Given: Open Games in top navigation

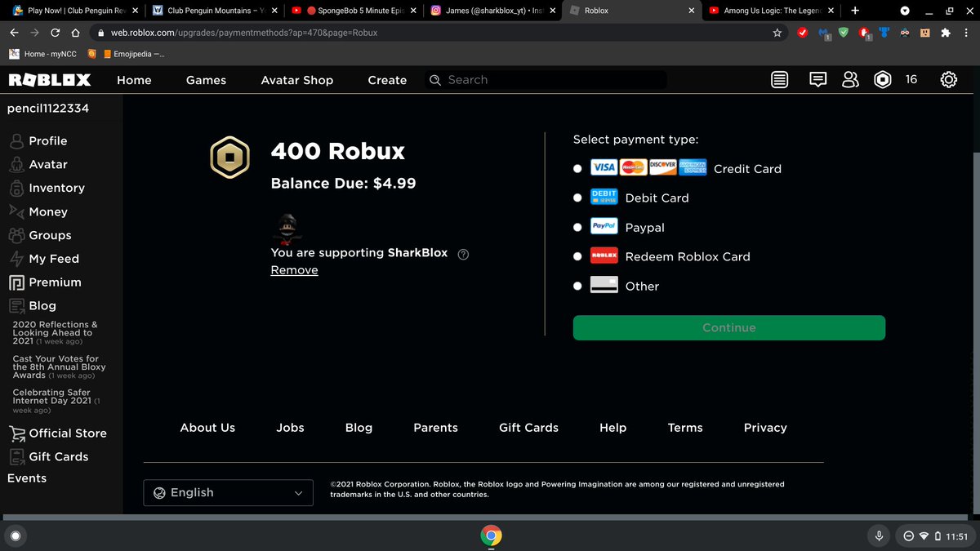Looking at the screenshot, I should [206, 80].
